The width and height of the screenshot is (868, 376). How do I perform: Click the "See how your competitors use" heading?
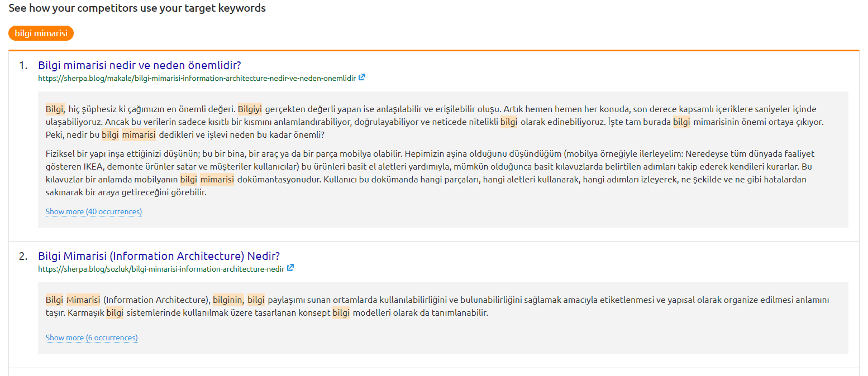[137, 8]
